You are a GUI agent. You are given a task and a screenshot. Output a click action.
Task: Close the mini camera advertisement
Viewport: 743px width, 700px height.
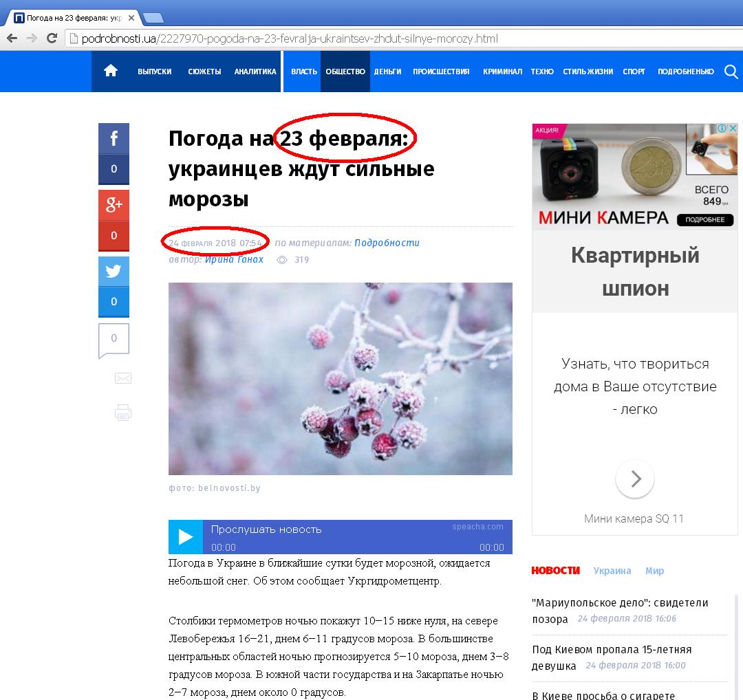tap(733, 128)
